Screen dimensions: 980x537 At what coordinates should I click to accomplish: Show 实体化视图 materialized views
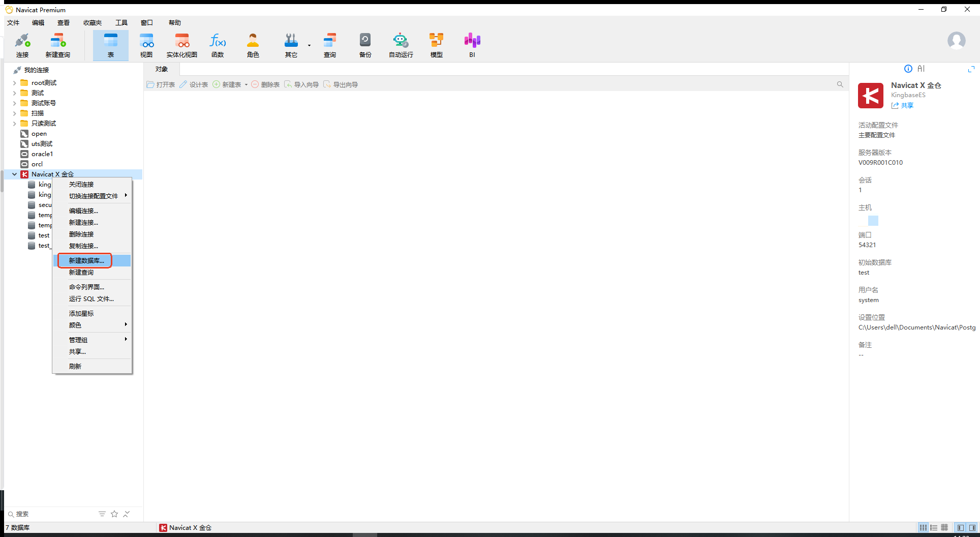click(182, 46)
